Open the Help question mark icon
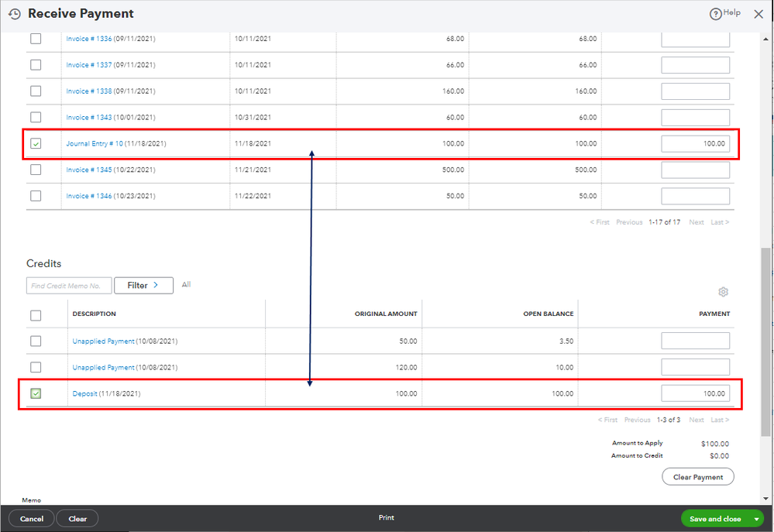774x532 pixels. (715, 14)
